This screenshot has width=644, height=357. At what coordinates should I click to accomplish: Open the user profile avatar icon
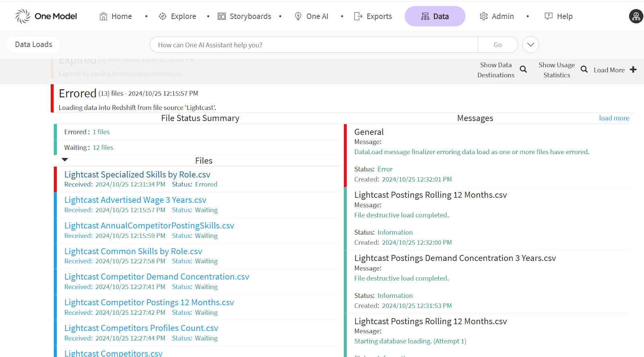point(636,17)
